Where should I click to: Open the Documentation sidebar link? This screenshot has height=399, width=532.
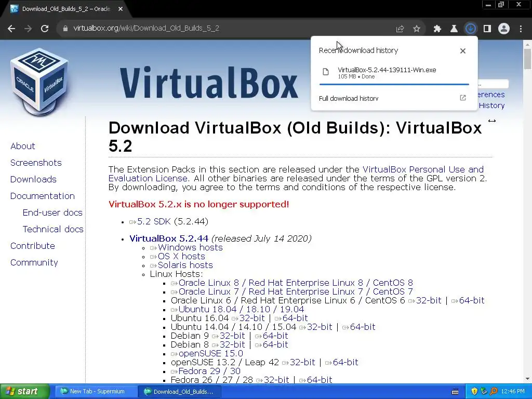43,196
